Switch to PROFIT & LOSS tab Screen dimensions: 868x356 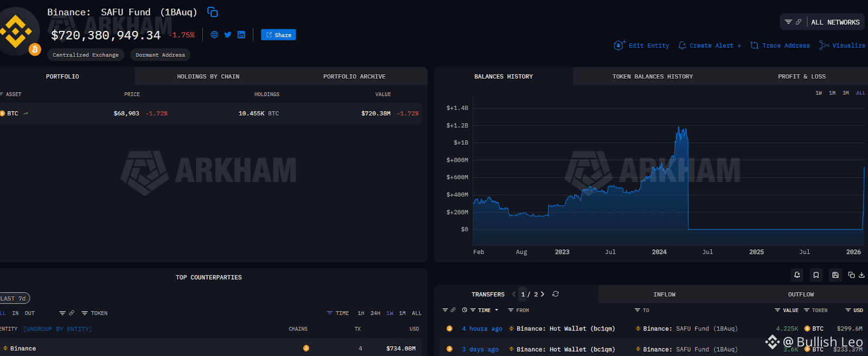click(802, 76)
